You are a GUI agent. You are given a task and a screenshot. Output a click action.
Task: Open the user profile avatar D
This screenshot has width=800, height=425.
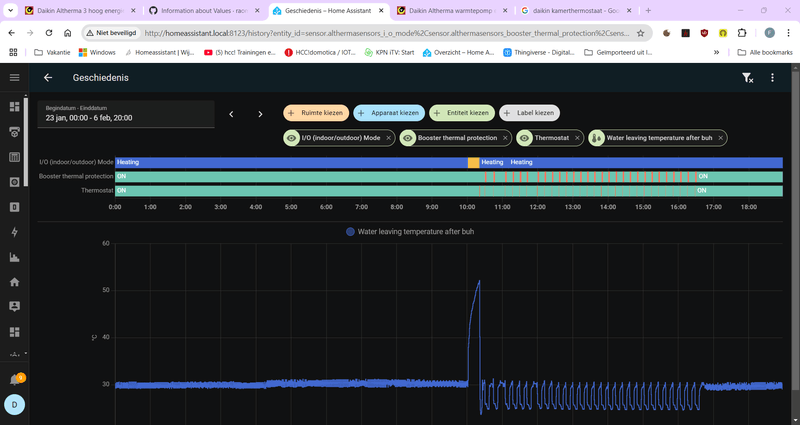coord(14,405)
